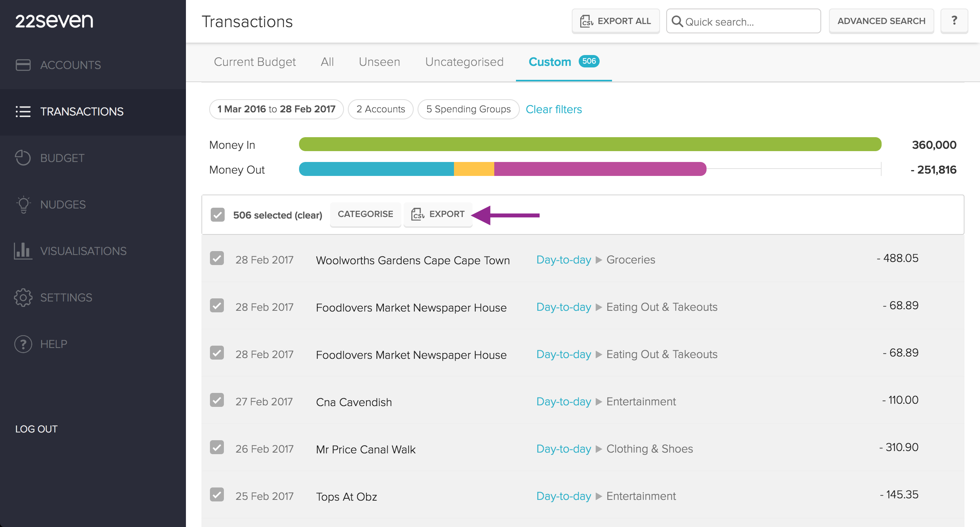Click the Accounts card icon in sidebar

coord(23,65)
